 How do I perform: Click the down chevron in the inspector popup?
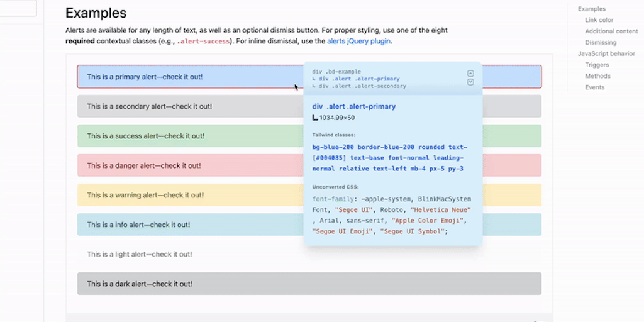click(x=470, y=82)
